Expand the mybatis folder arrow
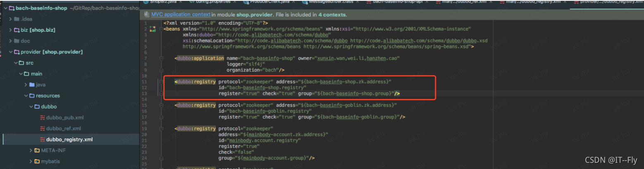This screenshot has height=169, width=644. pyautogui.click(x=31, y=161)
